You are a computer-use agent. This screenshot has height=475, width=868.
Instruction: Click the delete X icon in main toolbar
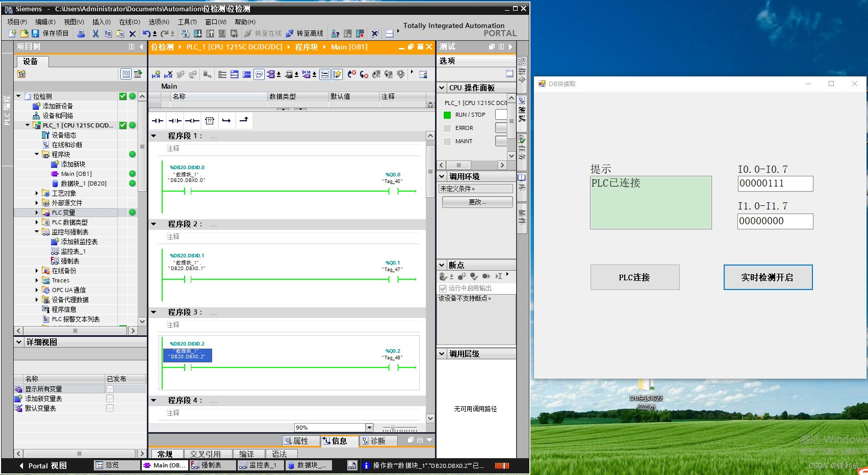[x=133, y=33]
